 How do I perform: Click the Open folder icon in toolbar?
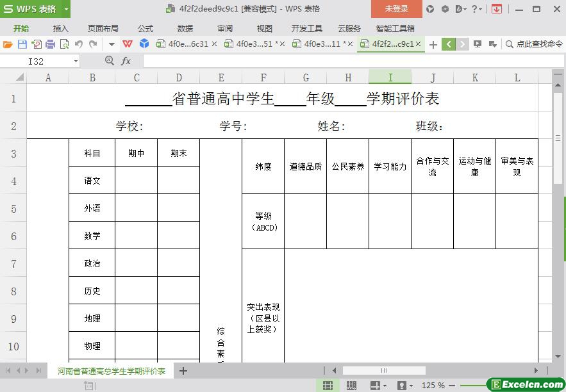8,44
